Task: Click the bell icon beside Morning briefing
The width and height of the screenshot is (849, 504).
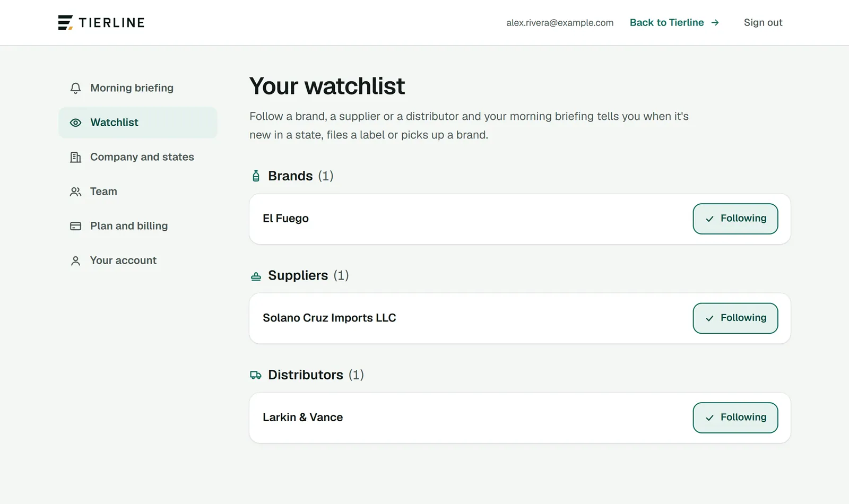Action: (x=75, y=88)
